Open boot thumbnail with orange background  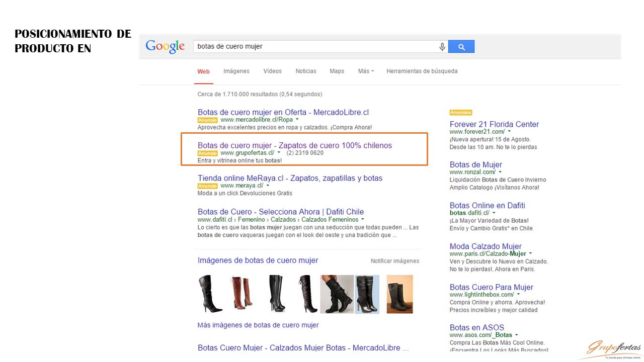[x=399, y=294]
